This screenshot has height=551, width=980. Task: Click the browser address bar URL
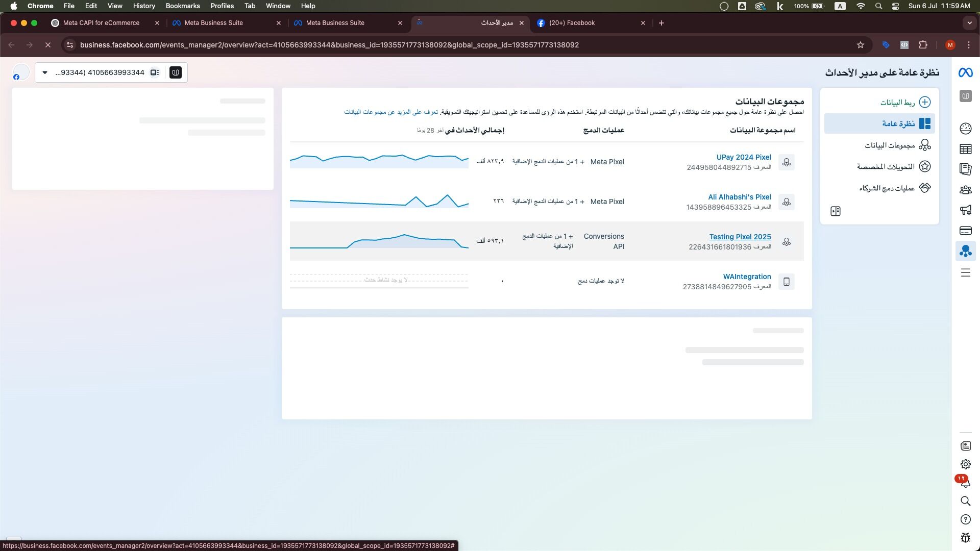pos(329,45)
